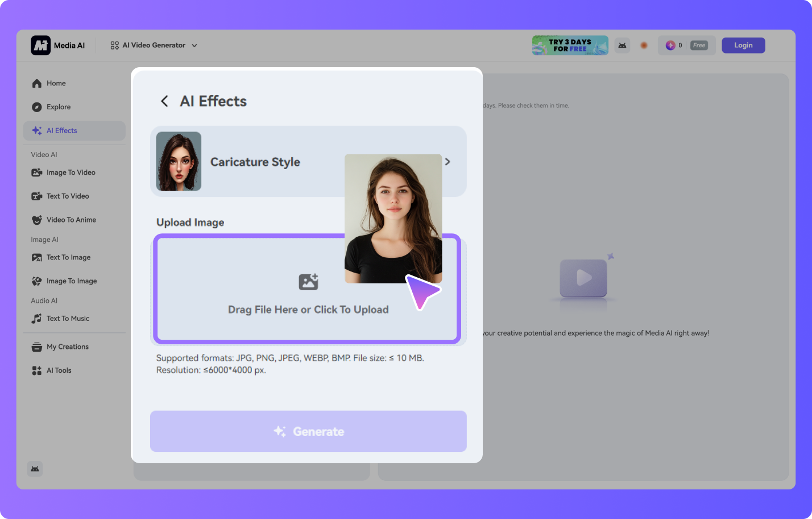Click the Try 3 Days For Free banner
The width and height of the screenshot is (812, 519).
coord(570,46)
